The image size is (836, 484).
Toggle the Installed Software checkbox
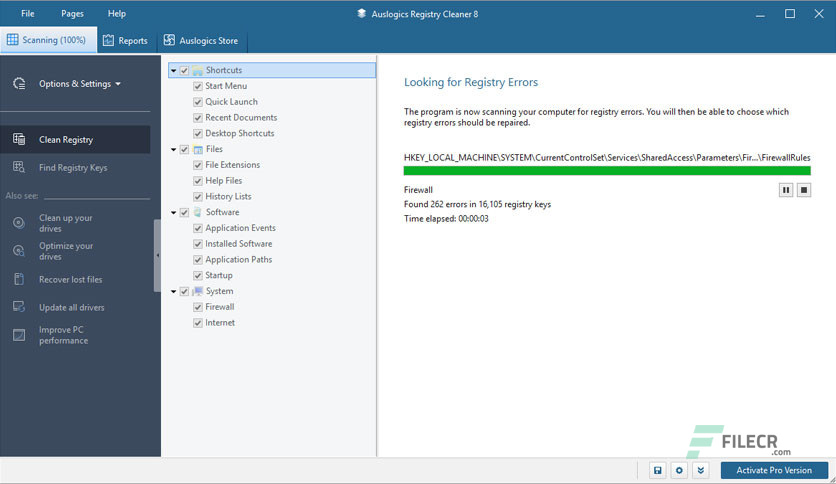point(198,244)
